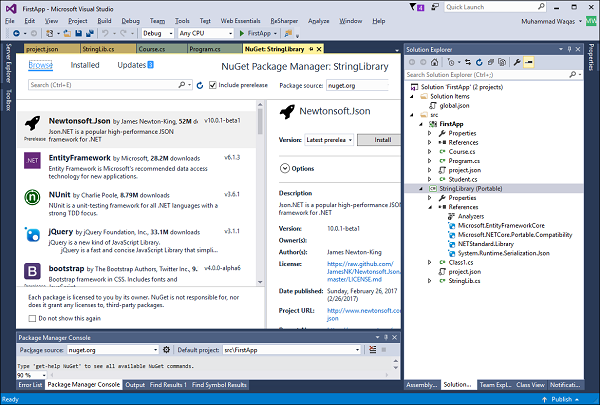600x405 pixels.
Task: Select global.json in Solution Explorer
Action: pos(454,106)
